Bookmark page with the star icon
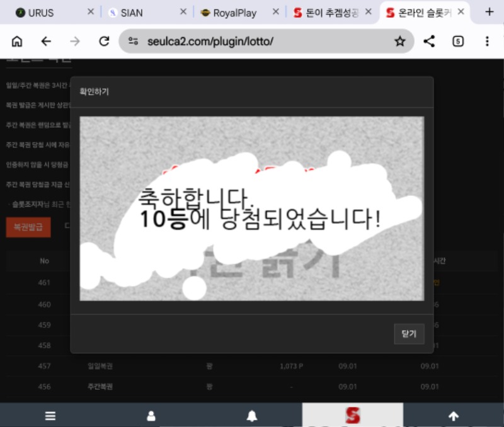The image size is (504, 427). [x=400, y=42]
